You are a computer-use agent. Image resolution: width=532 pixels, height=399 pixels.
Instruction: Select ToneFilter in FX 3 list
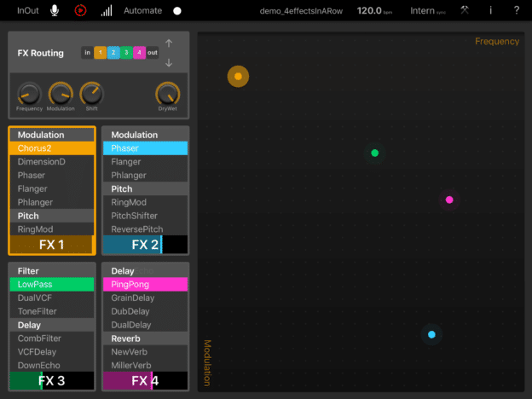pos(52,311)
